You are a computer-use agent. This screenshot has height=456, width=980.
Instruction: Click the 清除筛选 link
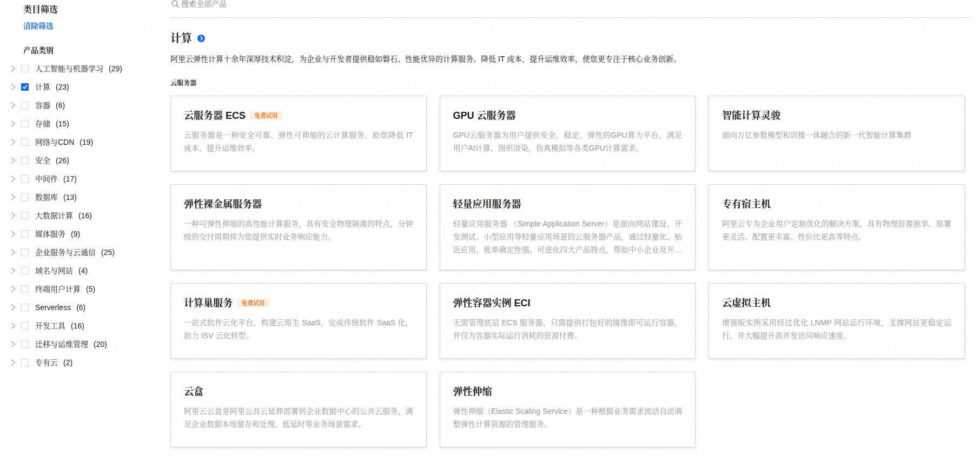[x=38, y=26]
